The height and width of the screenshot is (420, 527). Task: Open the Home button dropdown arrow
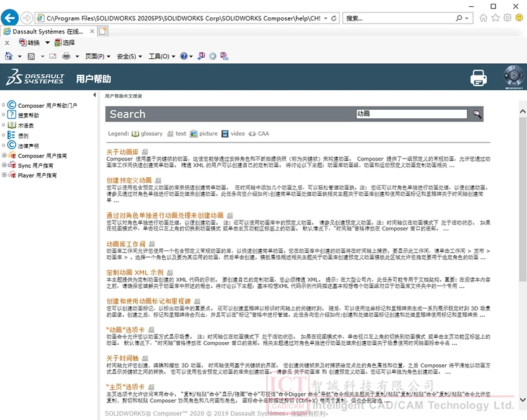click(19, 56)
